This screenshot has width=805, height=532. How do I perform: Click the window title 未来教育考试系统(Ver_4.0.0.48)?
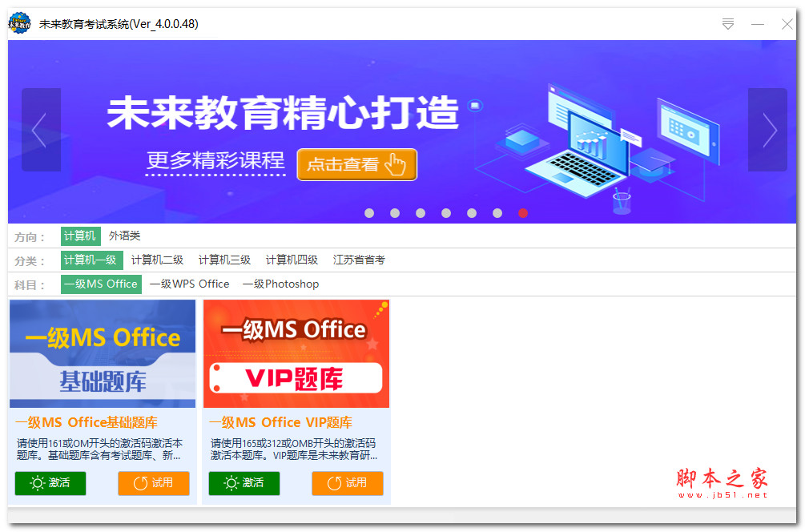119,24
